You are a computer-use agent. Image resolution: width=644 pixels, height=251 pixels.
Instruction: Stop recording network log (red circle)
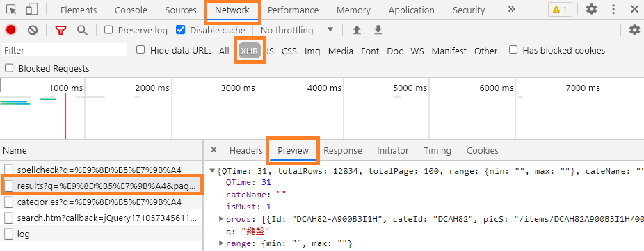[10, 30]
